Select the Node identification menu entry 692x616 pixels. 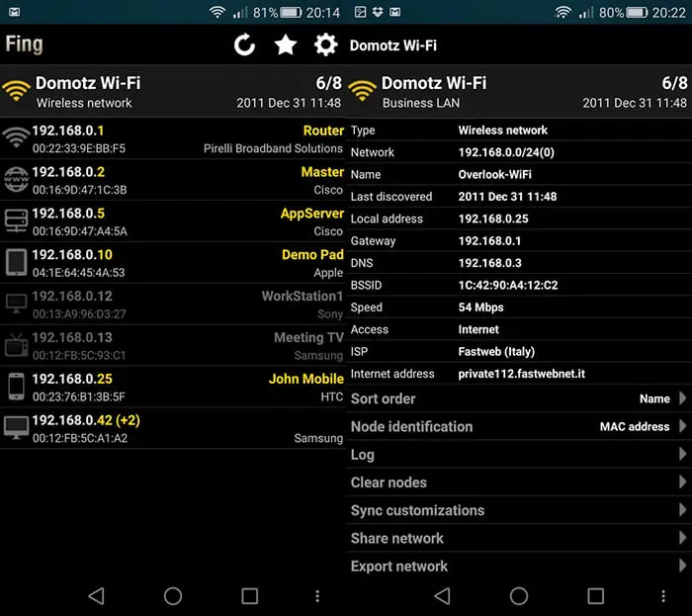(x=519, y=426)
